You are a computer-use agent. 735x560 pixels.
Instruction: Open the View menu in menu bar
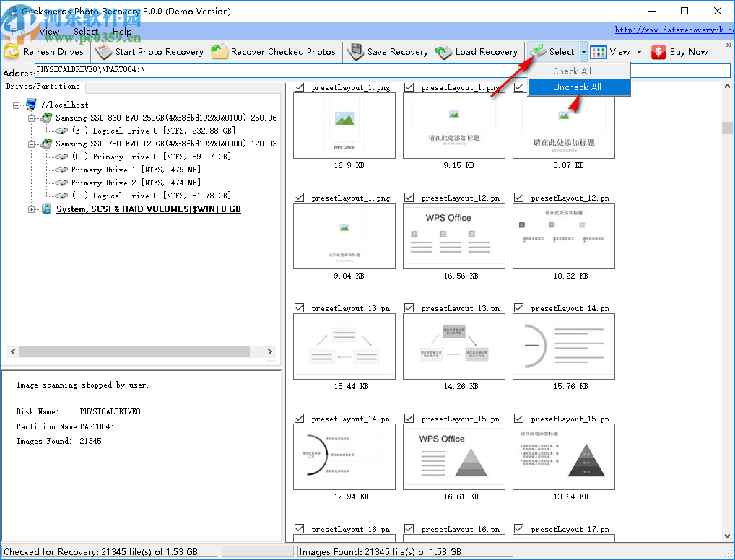tap(49, 32)
